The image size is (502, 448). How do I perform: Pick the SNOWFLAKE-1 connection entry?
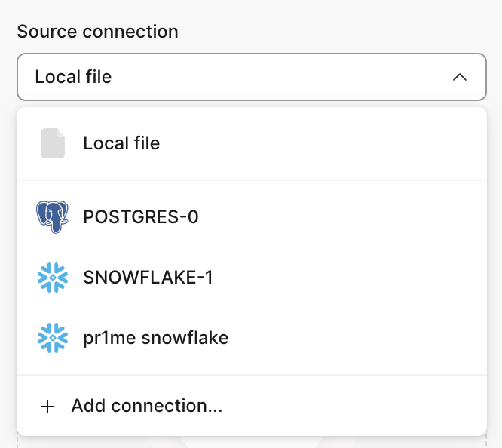coord(251,278)
